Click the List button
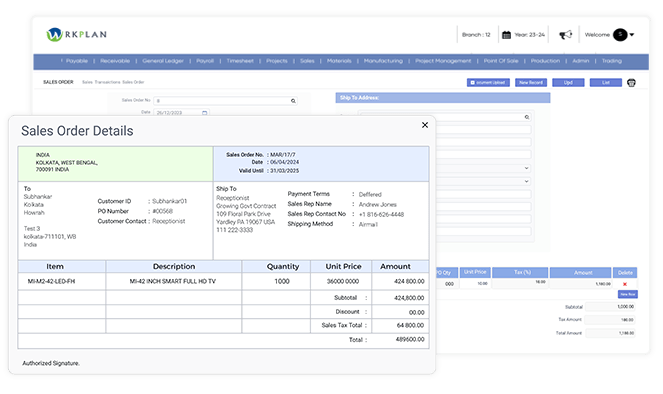Screen dimensions: 663x394 pyautogui.click(x=606, y=82)
